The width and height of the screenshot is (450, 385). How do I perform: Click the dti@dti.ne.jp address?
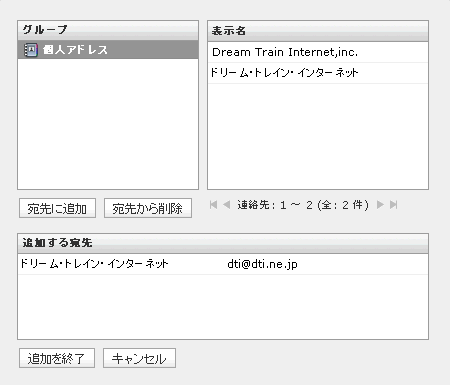(262, 264)
